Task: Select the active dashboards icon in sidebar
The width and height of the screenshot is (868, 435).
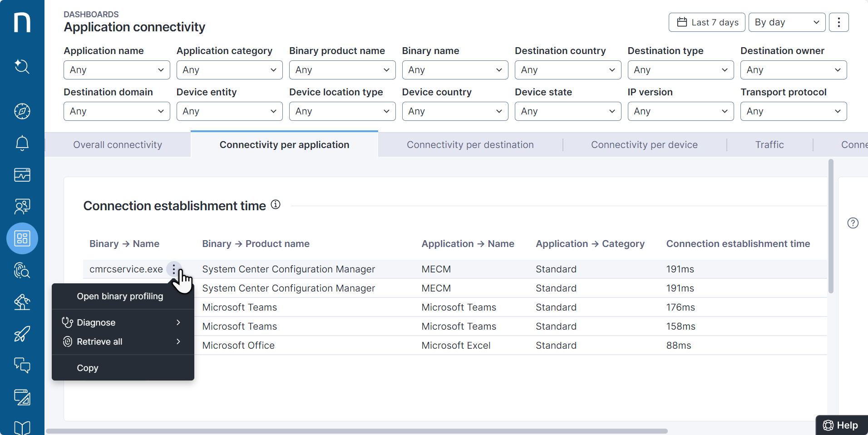Action: click(22, 238)
